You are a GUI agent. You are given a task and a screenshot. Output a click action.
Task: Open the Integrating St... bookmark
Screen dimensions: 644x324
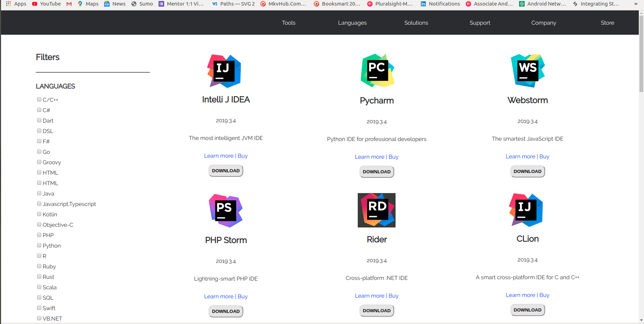point(596,4)
